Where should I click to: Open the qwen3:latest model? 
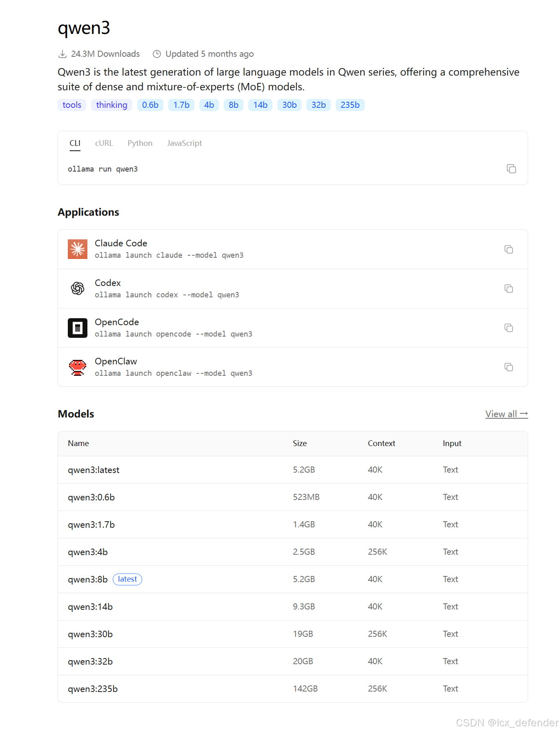pyautogui.click(x=94, y=470)
